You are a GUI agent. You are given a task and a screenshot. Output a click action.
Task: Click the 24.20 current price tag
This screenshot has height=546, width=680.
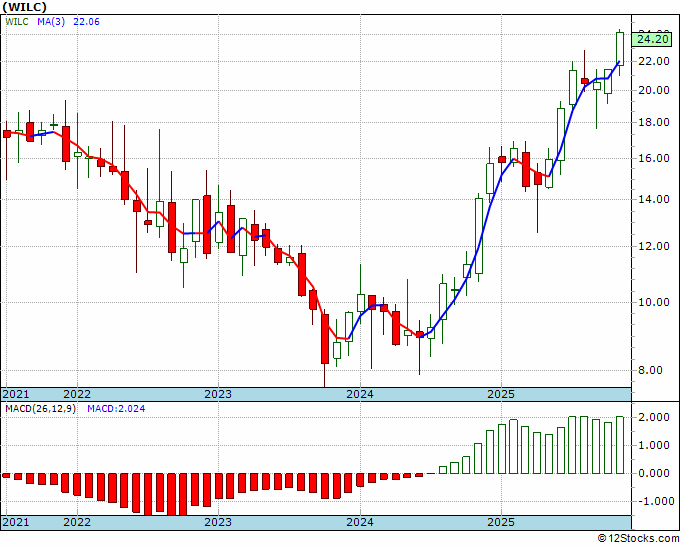(x=654, y=39)
